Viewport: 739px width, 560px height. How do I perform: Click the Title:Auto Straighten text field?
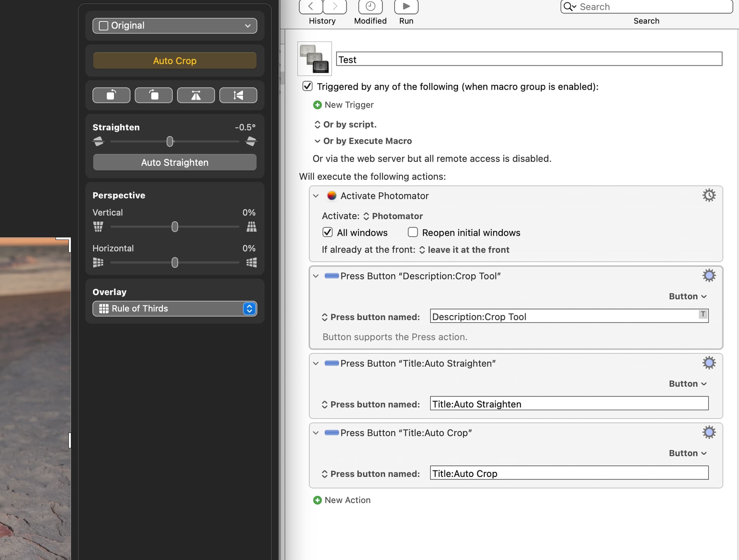pyautogui.click(x=569, y=403)
